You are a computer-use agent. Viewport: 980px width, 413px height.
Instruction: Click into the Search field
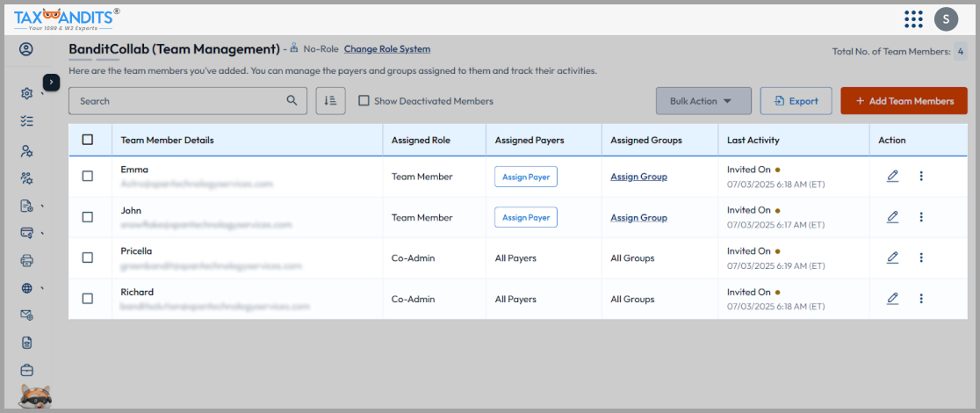pos(188,101)
